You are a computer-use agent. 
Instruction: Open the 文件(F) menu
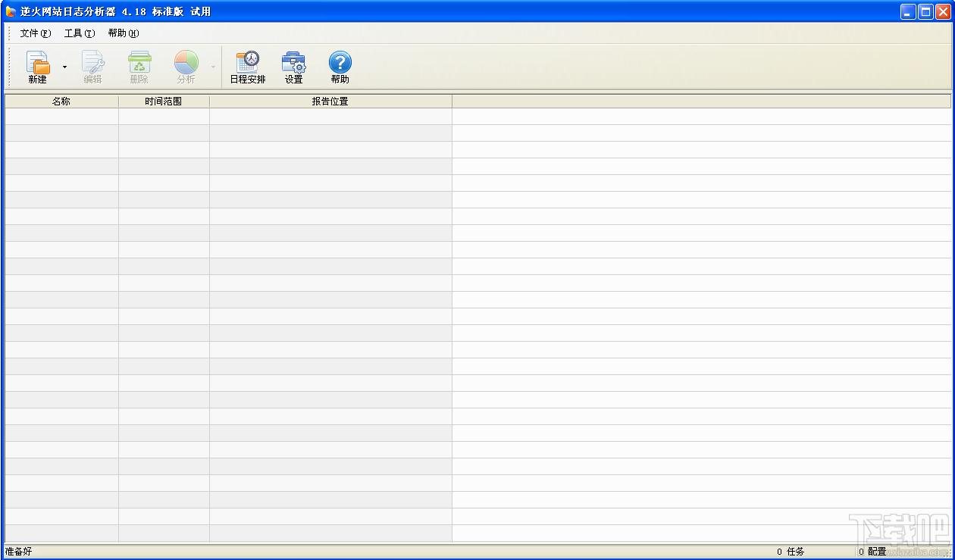point(36,33)
